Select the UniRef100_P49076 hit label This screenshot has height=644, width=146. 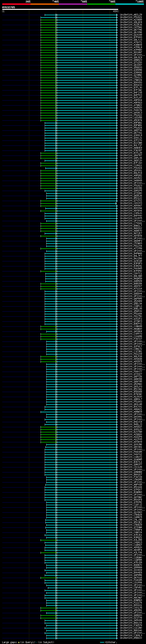coord(131,110)
